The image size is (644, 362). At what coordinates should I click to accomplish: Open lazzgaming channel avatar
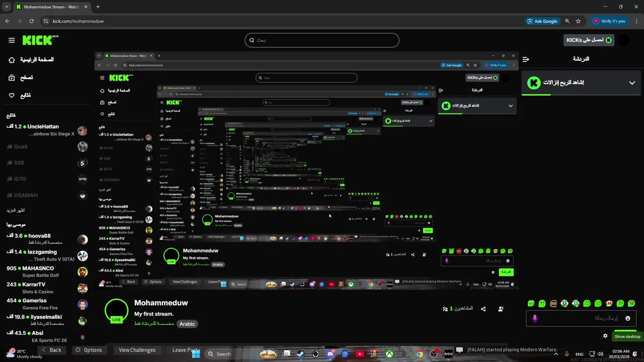click(x=83, y=255)
